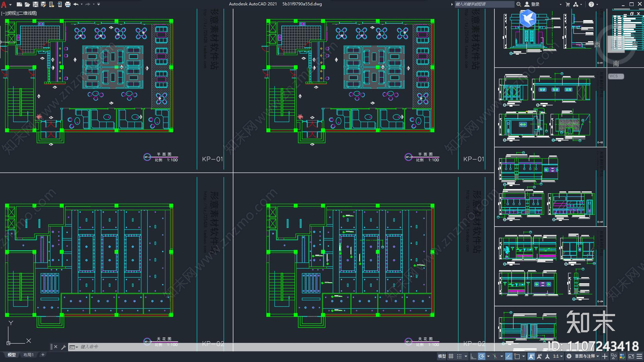Switch to the 模型 tab

[12, 355]
